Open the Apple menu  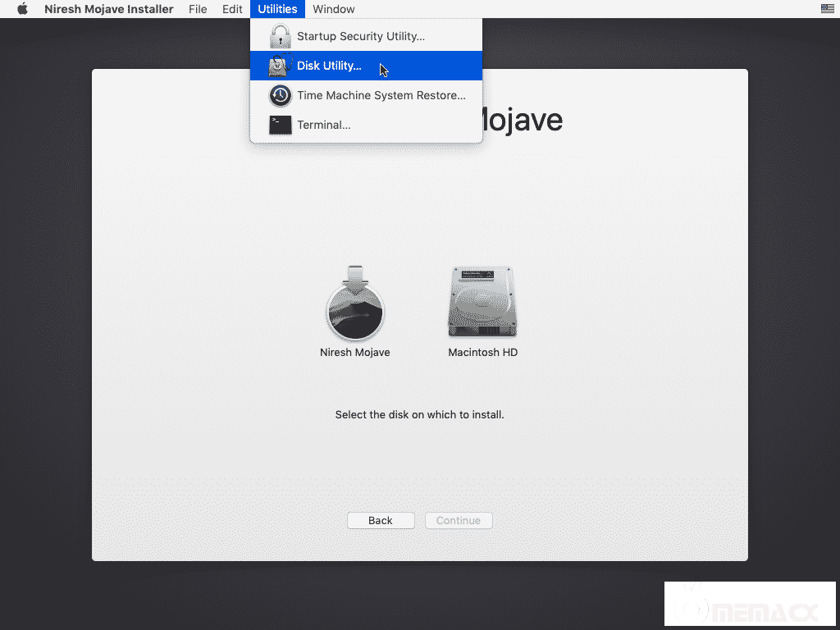[22, 9]
